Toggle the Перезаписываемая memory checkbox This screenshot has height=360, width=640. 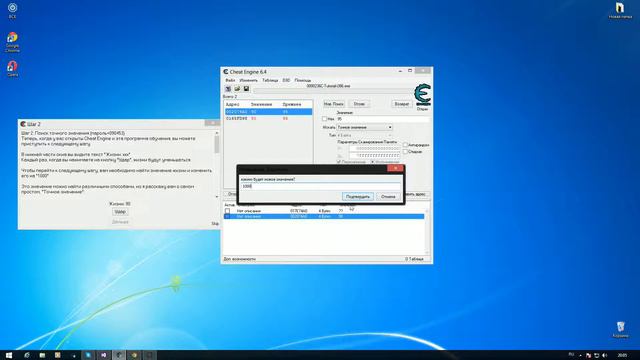338,162
